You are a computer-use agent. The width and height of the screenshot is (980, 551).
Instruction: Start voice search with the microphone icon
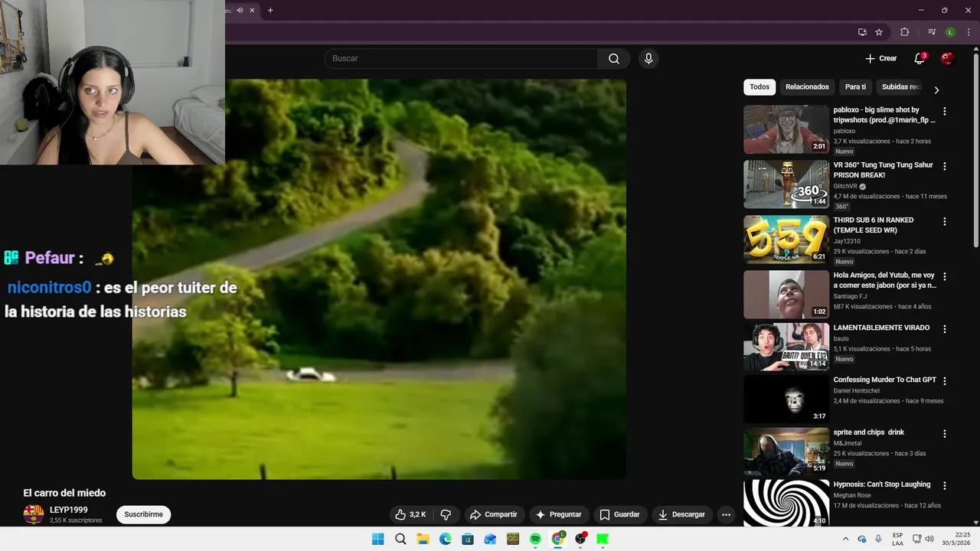[x=648, y=59]
